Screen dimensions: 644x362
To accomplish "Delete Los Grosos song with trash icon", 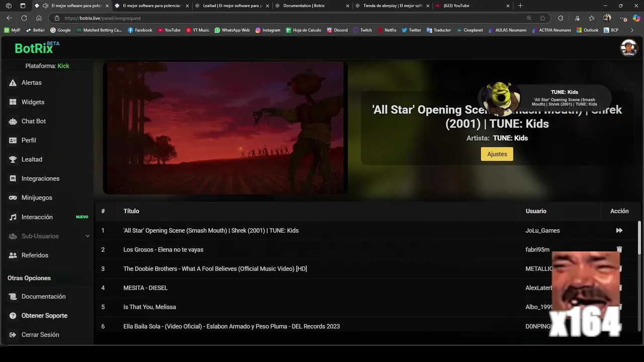I will [x=619, y=249].
